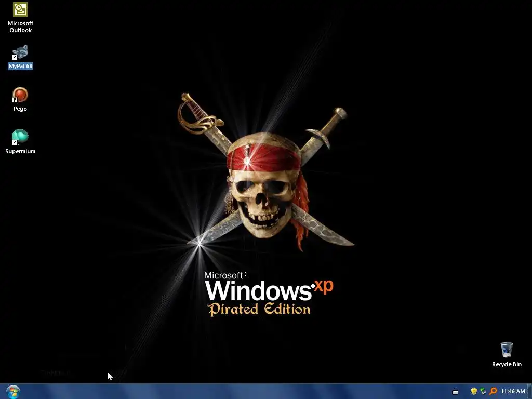Open the Start menu orb
The image size is (532, 399).
click(13, 392)
